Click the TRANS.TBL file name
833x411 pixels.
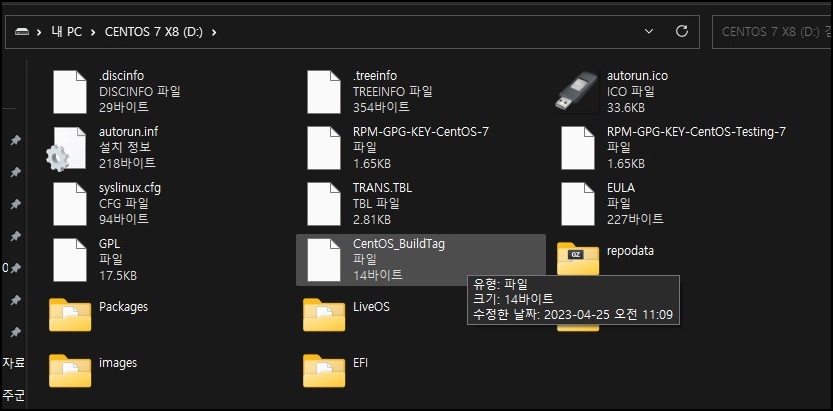(x=382, y=188)
